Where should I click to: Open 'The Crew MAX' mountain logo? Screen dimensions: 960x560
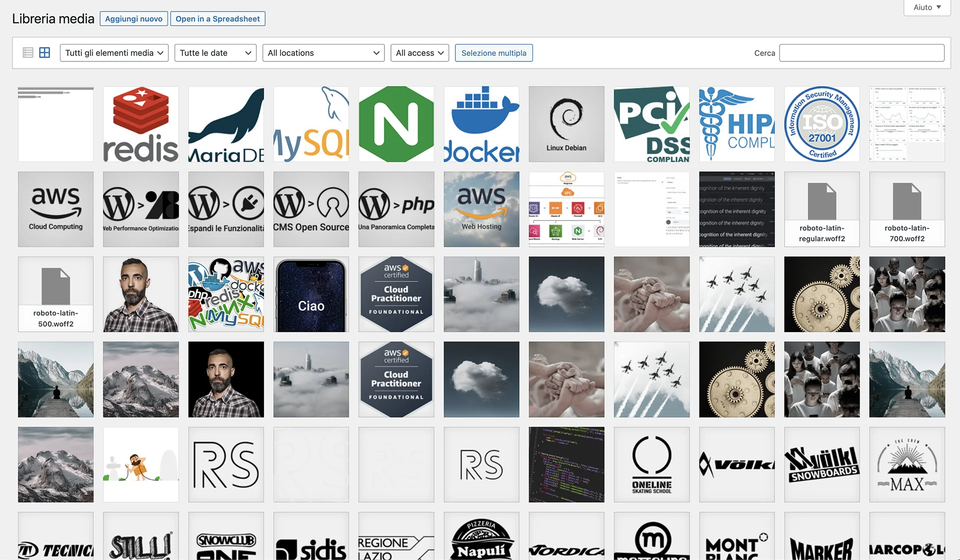click(907, 464)
